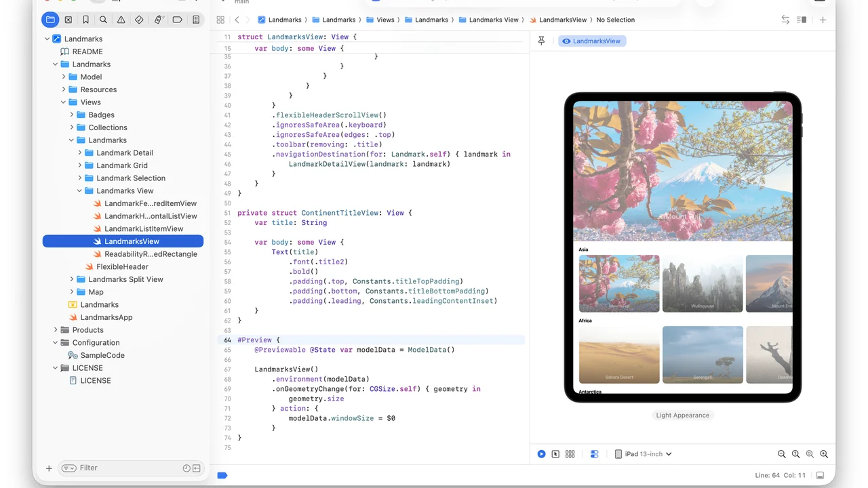Zoom in the preview canvas

824,454
